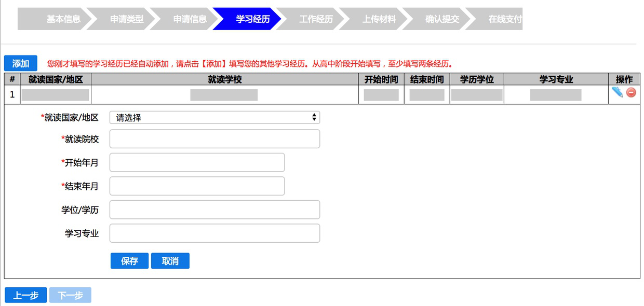Open the 就读国家/地区 dropdown

click(214, 118)
